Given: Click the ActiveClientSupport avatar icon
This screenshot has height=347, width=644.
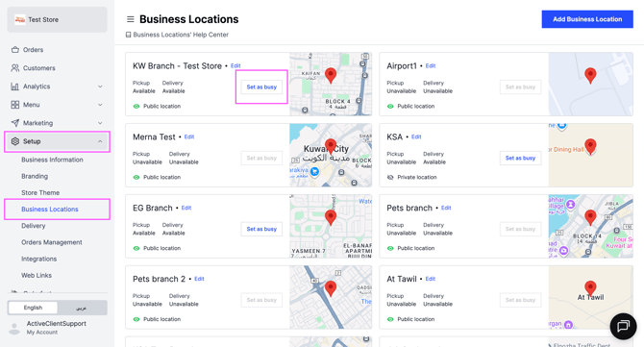Looking at the screenshot, I should coord(14,328).
